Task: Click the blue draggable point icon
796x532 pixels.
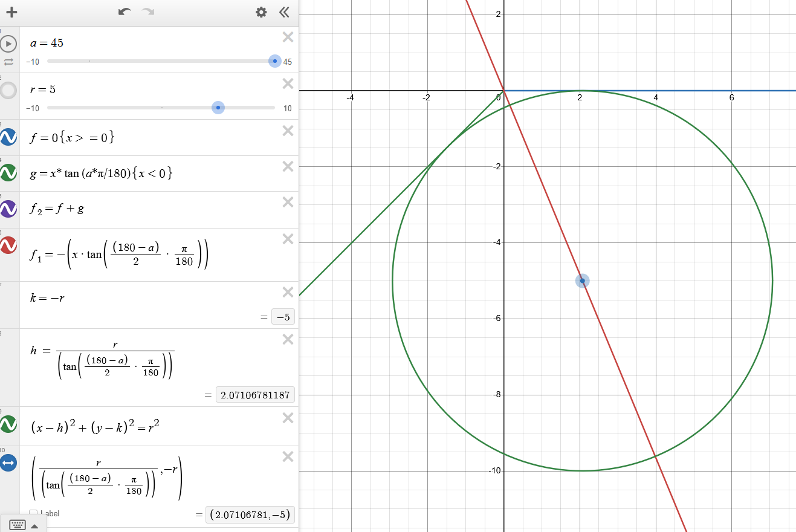Action: [8, 463]
